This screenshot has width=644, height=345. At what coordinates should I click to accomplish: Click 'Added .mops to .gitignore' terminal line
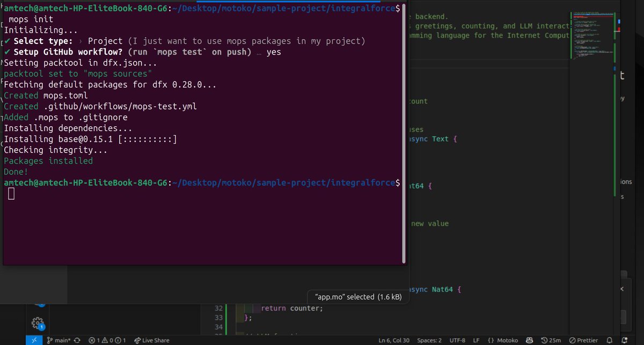[65, 117]
